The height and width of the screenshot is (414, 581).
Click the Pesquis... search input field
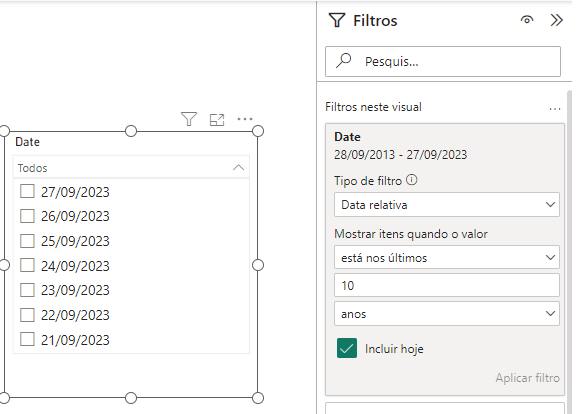[443, 61]
